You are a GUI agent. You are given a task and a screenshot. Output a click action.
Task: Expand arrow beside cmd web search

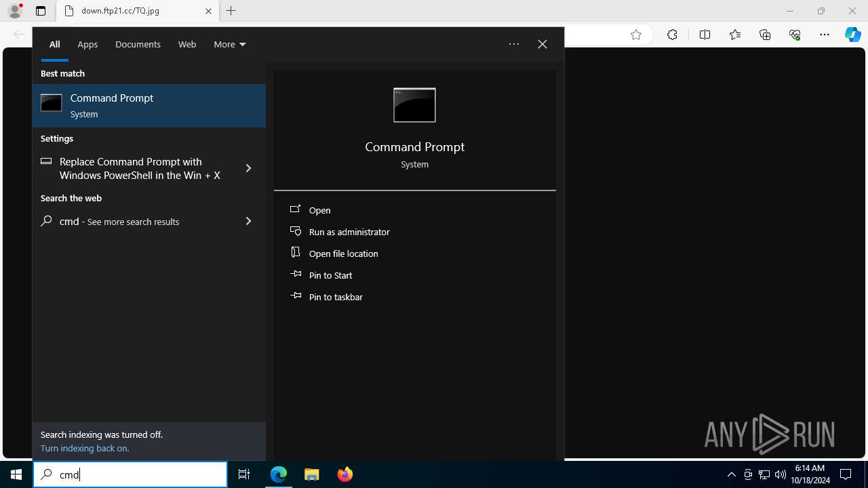[248, 221]
